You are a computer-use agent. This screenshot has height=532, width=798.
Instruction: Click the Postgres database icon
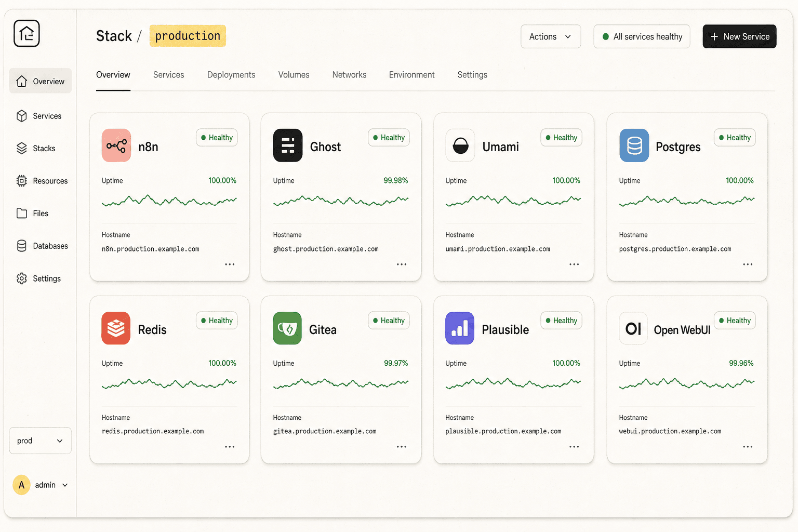(x=634, y=145)
